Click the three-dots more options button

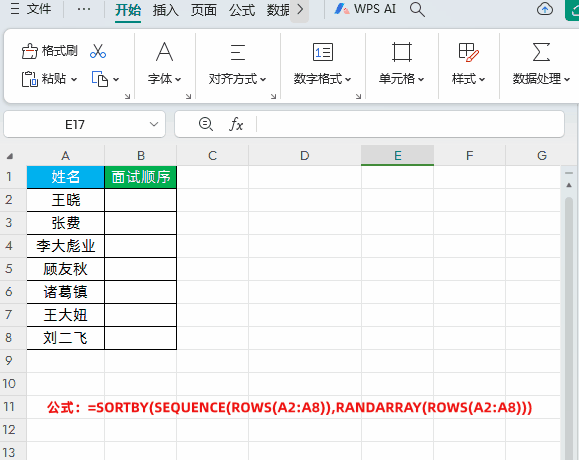click(x=84, y=9)
